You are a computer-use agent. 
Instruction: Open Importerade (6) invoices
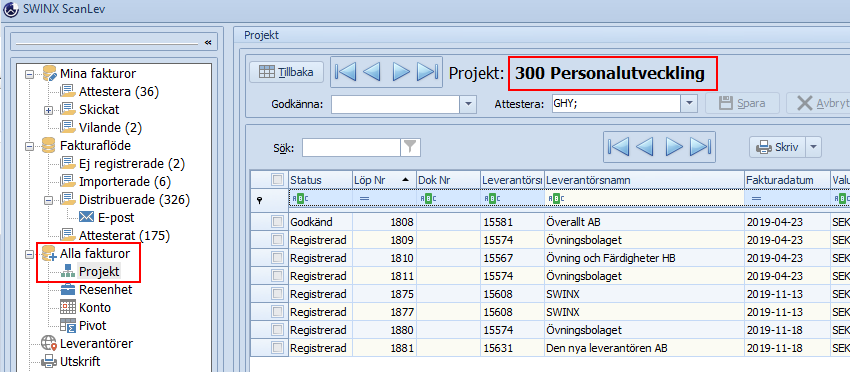tap(125, 182)
